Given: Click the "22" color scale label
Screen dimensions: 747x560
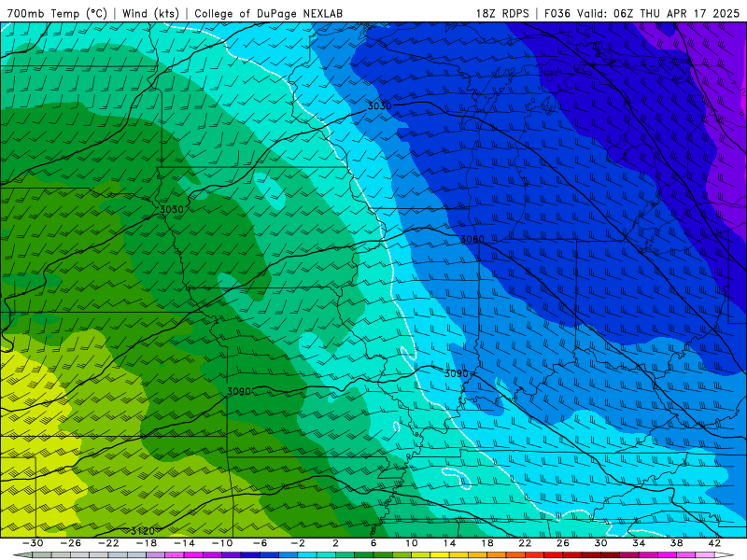Looking at the screenshot, I should pos(525,543).
